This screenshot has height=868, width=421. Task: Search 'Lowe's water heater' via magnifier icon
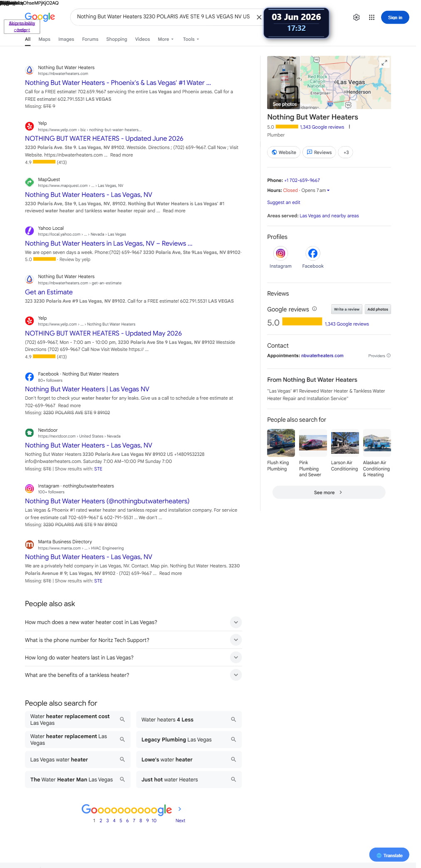[x=233, y=759]
